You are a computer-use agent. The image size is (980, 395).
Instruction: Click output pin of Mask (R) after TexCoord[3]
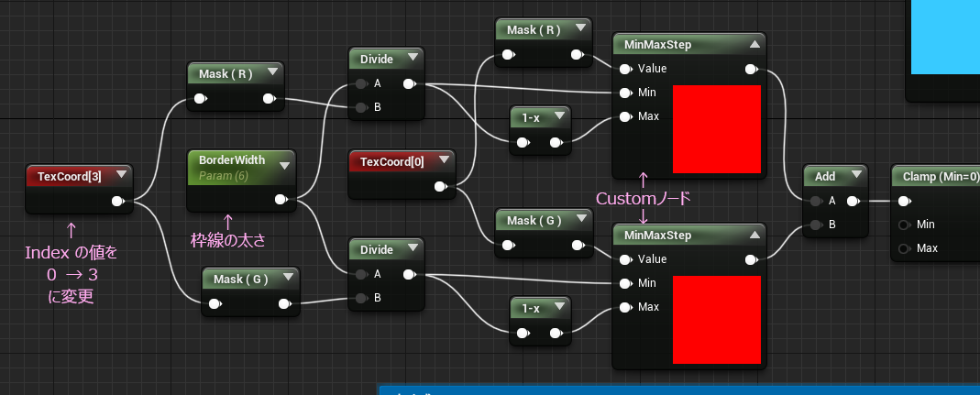[x=269, y=98]
